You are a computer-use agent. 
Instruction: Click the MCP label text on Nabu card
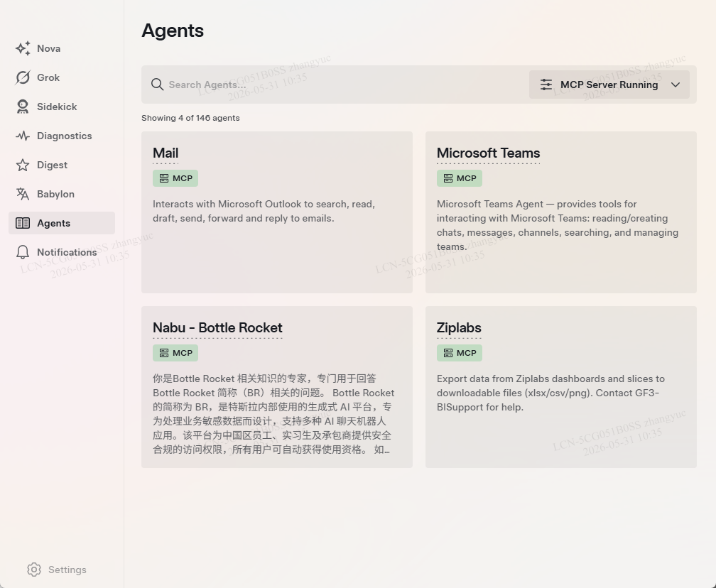[x=183, y=354]
